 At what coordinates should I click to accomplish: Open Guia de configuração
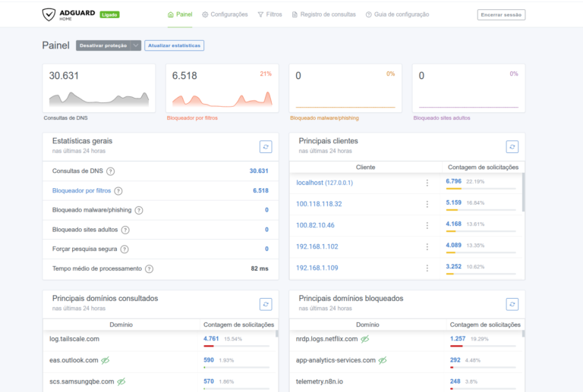[398, 14]
